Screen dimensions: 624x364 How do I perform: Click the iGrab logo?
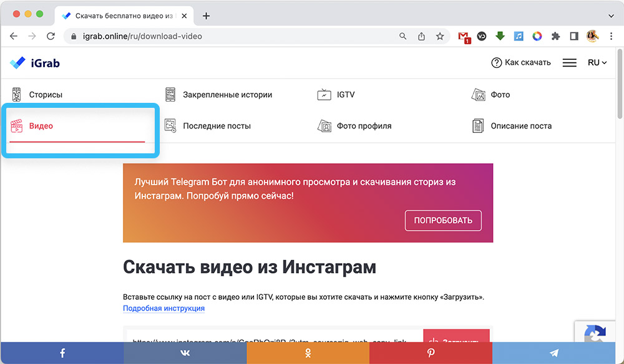(x=35, y=63)
